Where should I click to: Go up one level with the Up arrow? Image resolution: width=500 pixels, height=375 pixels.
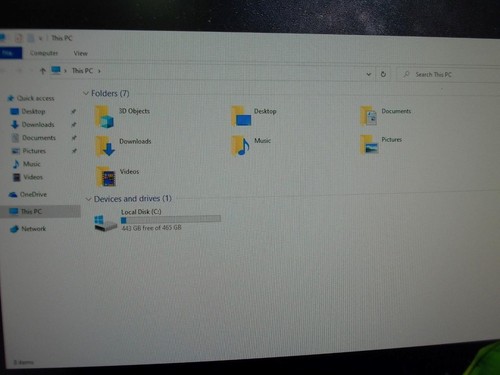[x=43, y=70]
